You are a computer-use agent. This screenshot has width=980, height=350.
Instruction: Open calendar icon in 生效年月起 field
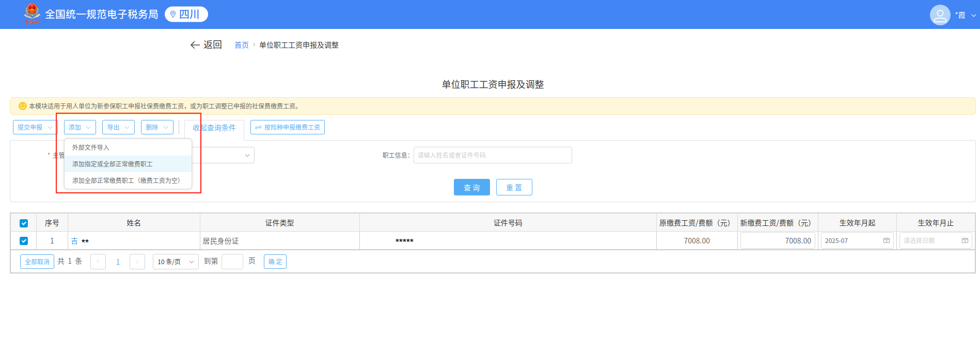tap(887, 241)
